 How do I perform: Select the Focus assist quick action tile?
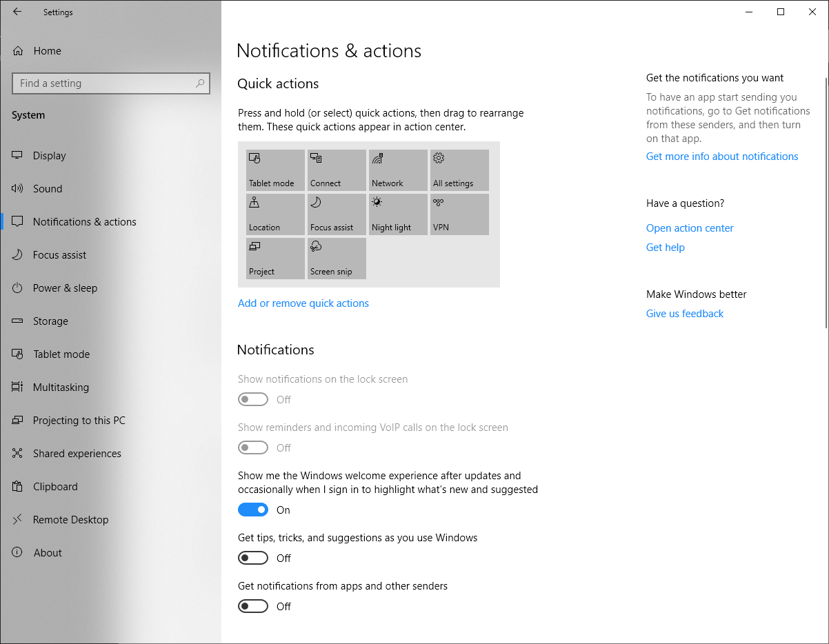pyautogui.click(x=337, y=214)
